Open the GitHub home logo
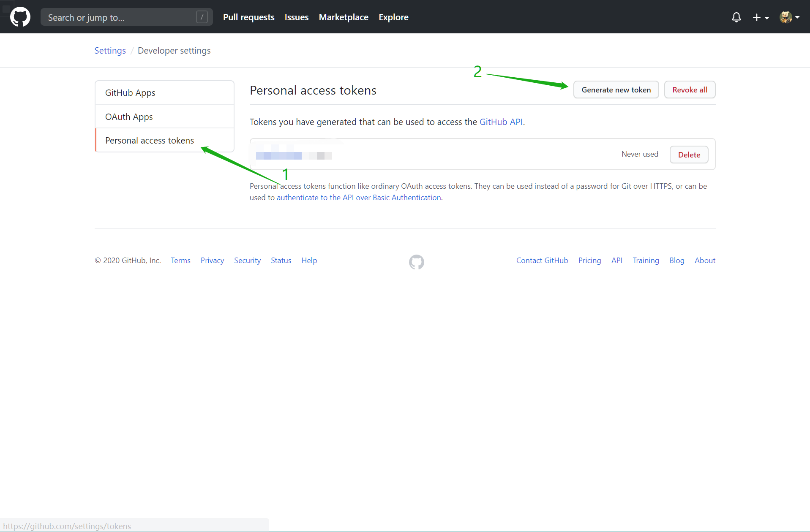This screenshot has width=810, height=532. [20, 17]
